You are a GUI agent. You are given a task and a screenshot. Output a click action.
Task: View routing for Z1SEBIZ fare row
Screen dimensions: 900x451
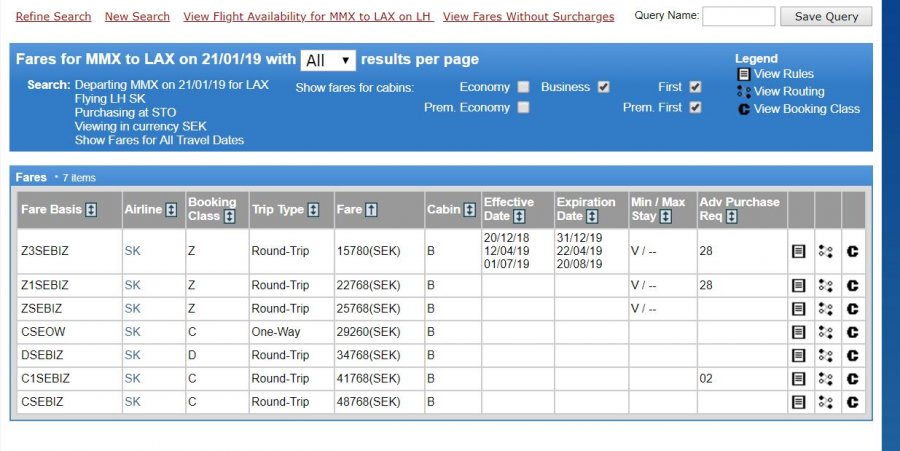pyautogui.click(x=825, y=286)
